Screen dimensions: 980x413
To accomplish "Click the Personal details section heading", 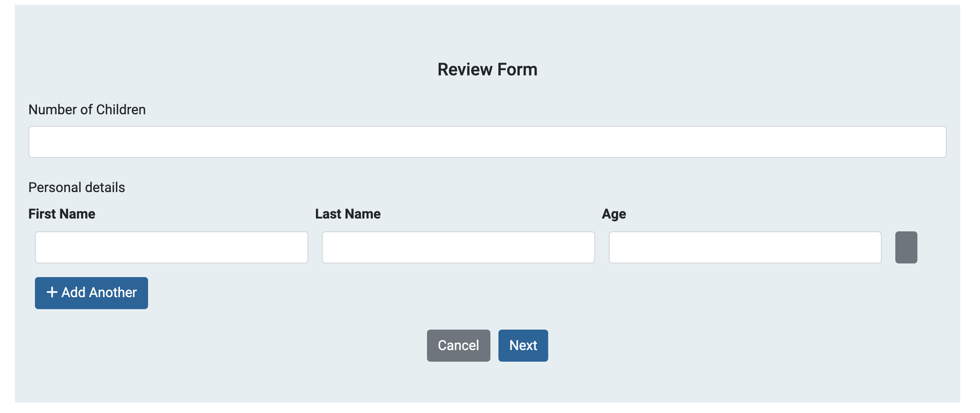I will tap(76, 187).
